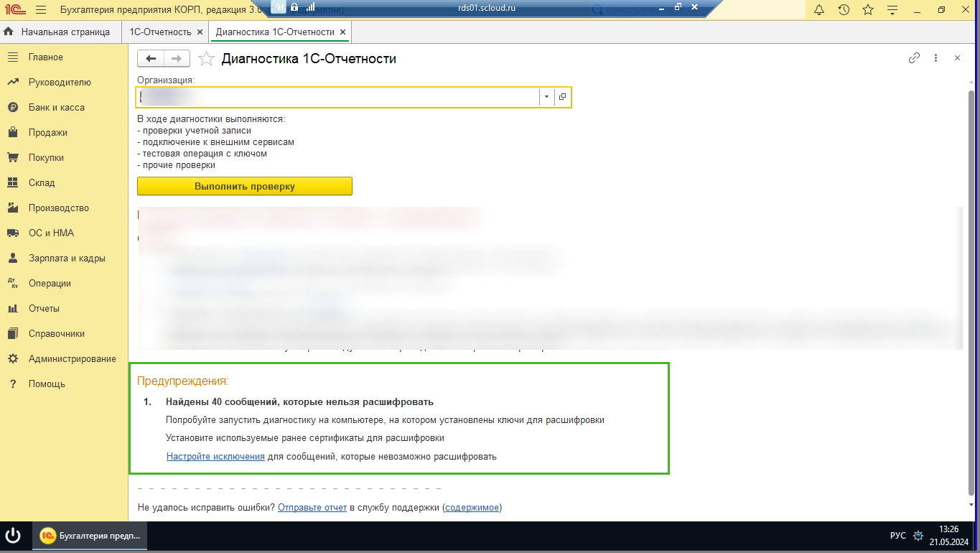Screen dimensions: 980x553
Task: Open history clock icon
Action: pyautogui.click(x=844, y=10)
